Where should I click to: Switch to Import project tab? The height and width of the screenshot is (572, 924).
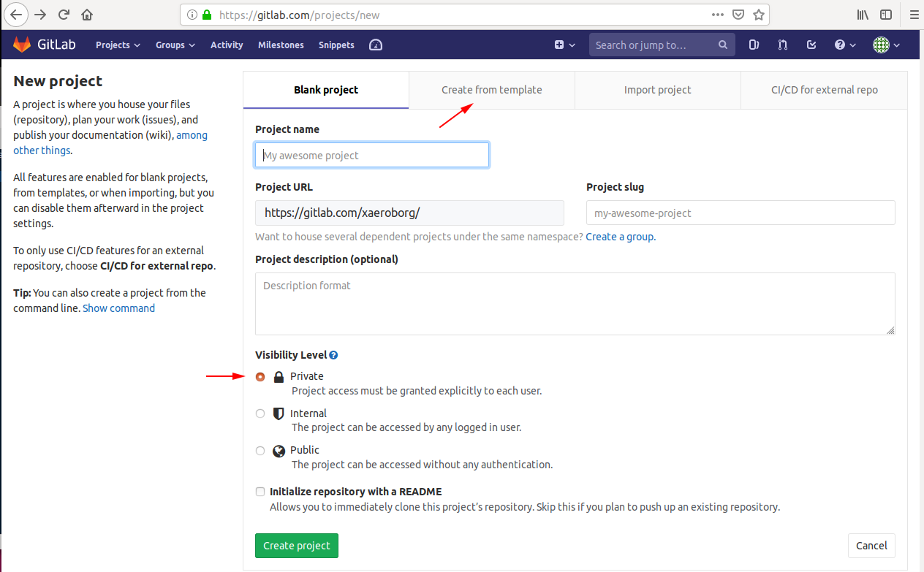point(657,90)
